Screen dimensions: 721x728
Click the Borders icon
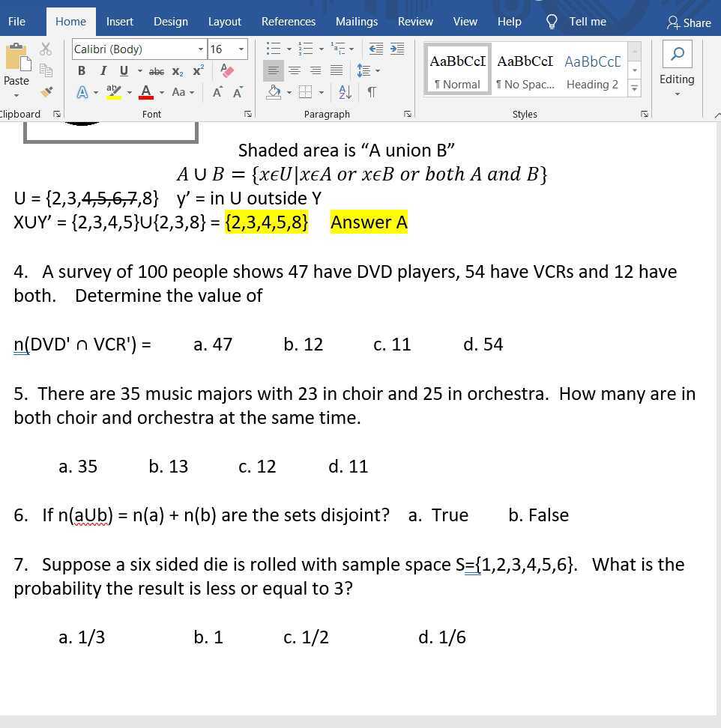pyautogui.click(x=305, y=92)
